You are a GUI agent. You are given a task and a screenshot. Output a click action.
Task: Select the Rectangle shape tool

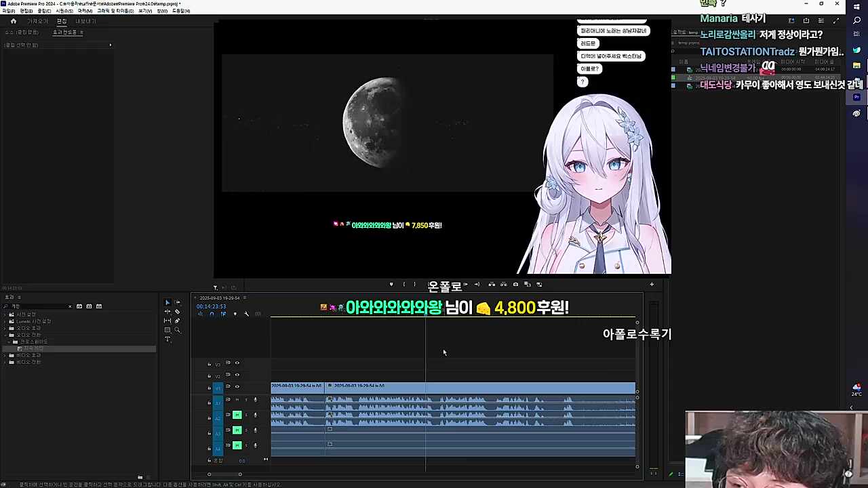(x=167, y=330)
